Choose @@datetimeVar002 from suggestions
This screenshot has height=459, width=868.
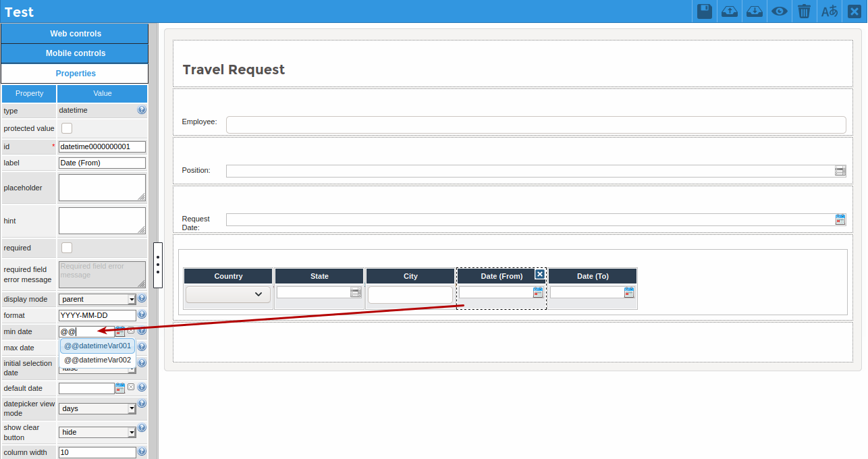click(x=97, y=360)
